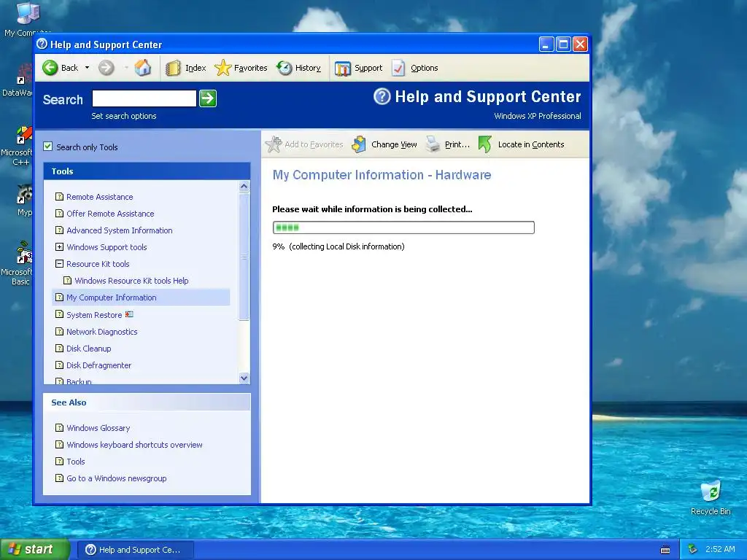Expand Windows Support tools plus box

click(x=59, y=246)
